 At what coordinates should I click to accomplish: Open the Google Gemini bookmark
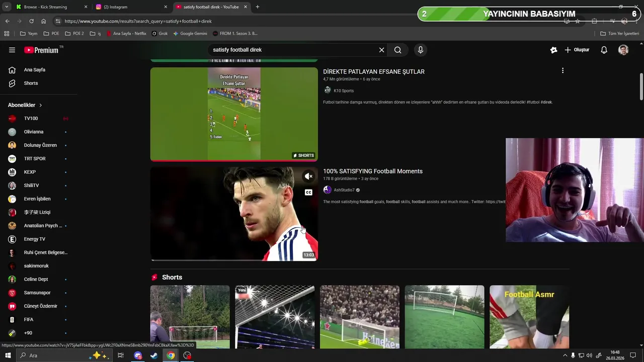[190, 34]
